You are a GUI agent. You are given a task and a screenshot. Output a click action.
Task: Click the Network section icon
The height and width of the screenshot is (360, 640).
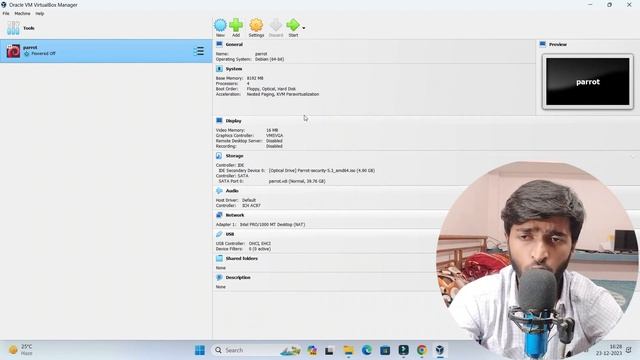[219, 215]
